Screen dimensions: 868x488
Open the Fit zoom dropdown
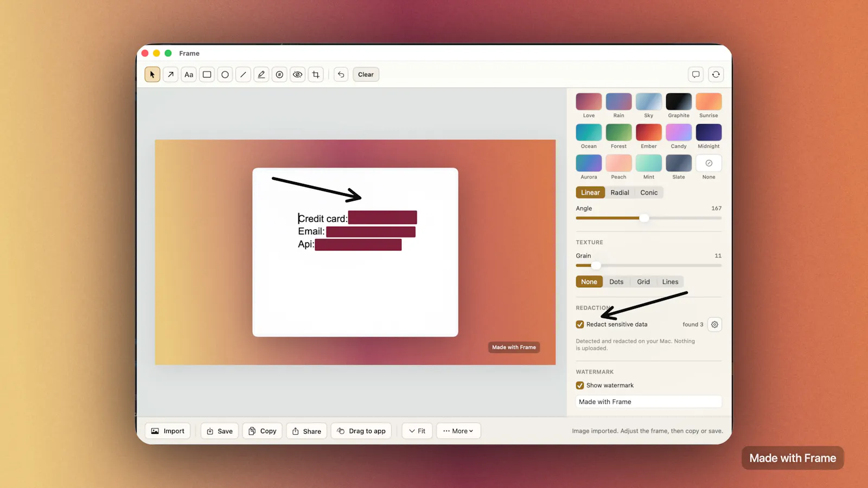[x=417, y=431]
